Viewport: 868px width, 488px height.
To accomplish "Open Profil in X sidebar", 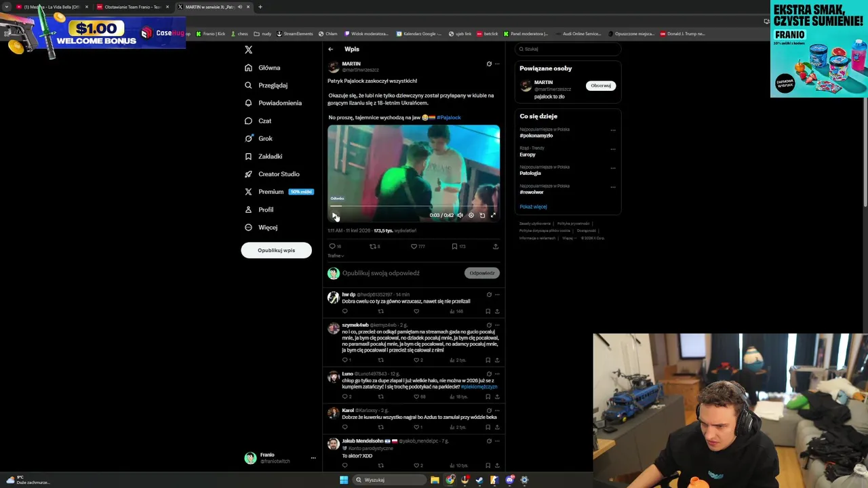I will [259, 209].
